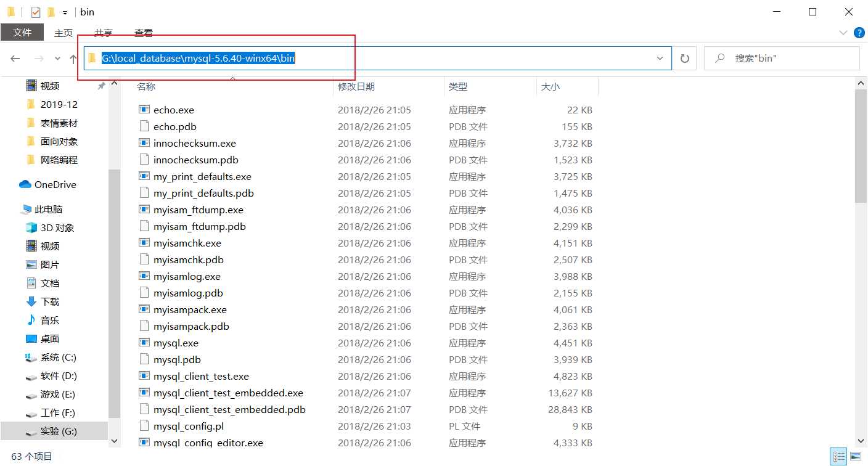Select myisamchk.exe icon

click(x=144, y=243)
